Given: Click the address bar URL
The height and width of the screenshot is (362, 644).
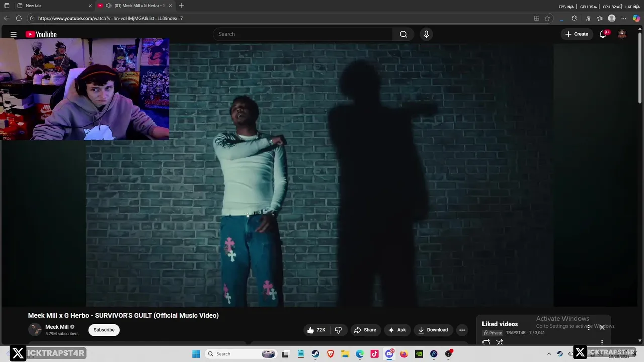Looking at the screenshot, I should (x=111, y=18).
